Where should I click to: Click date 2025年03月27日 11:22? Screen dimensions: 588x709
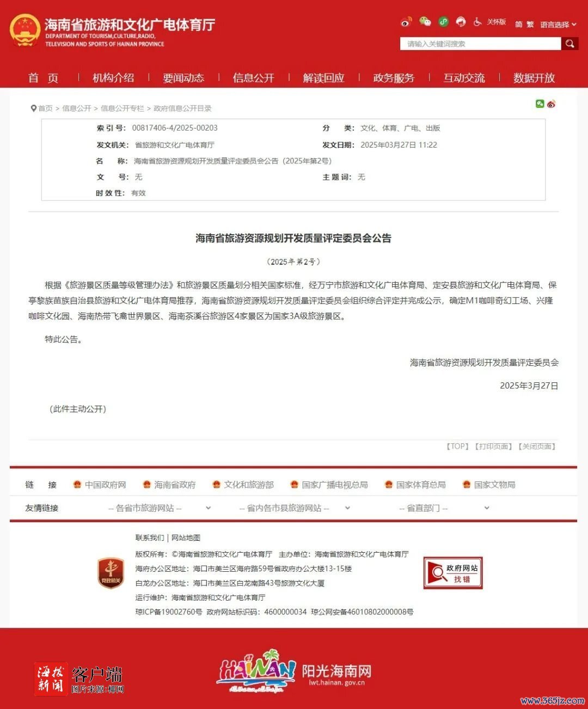pos(399,145)
